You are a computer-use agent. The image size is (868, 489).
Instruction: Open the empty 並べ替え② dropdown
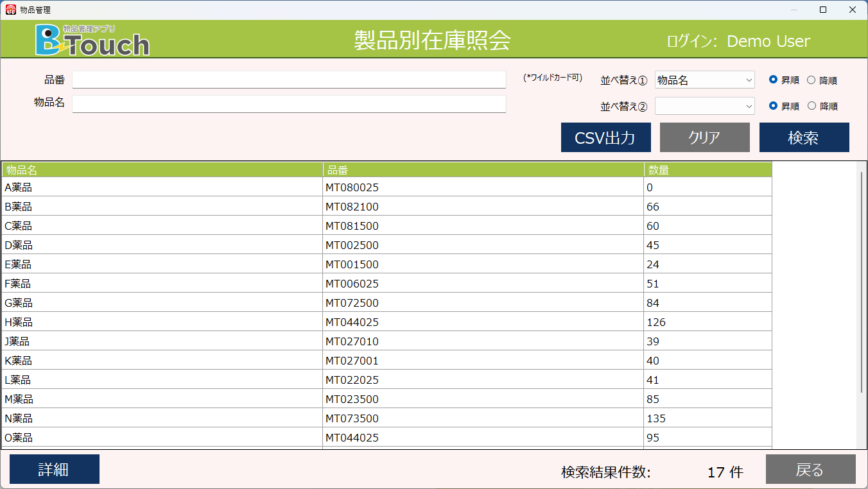click(705, 106)
